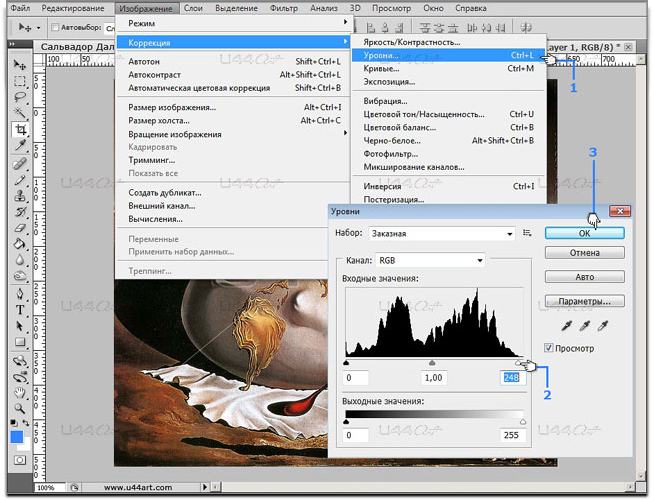Pick the toolbox Eyedropper tool

point(20,145)
